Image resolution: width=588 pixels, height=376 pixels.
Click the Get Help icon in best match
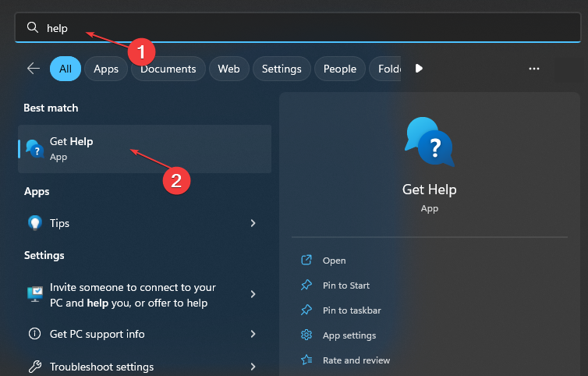click(x=35, y=148)
